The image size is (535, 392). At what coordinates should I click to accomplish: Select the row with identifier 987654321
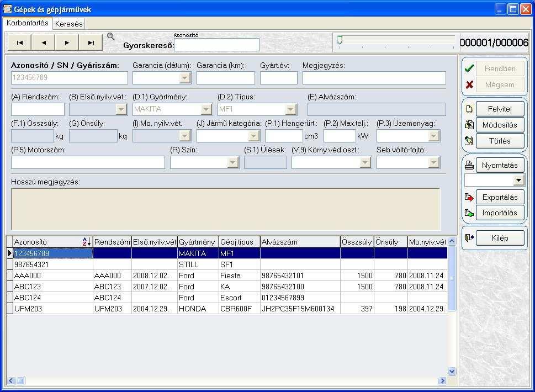click(227, 264)
